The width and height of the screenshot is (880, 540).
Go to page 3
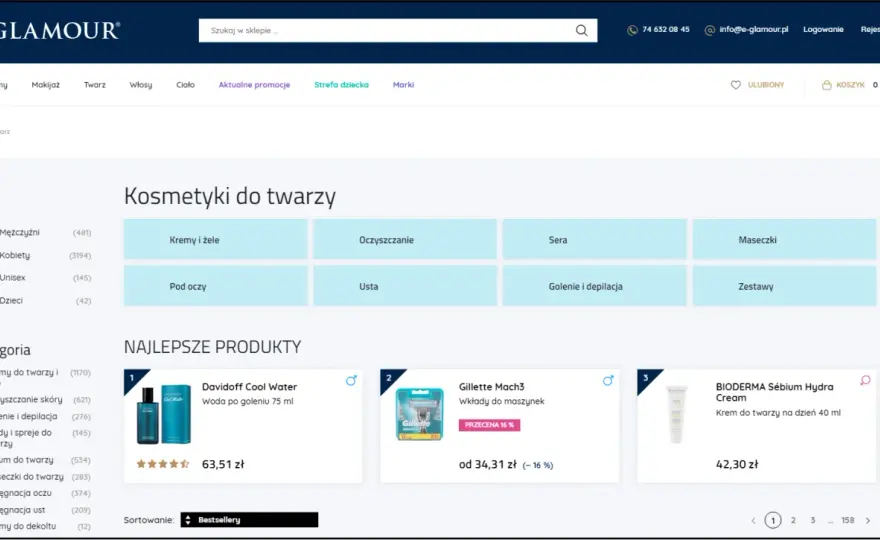pos(813,520)
